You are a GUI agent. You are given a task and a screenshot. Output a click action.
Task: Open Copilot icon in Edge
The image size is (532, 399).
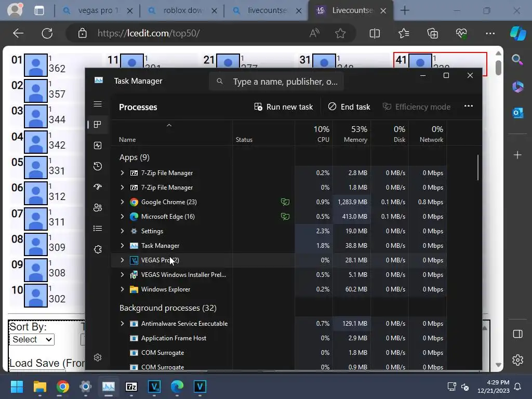click(518, 33)
